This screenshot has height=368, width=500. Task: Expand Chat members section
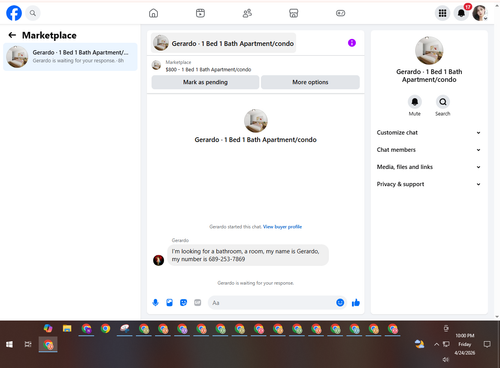(429, 150)
